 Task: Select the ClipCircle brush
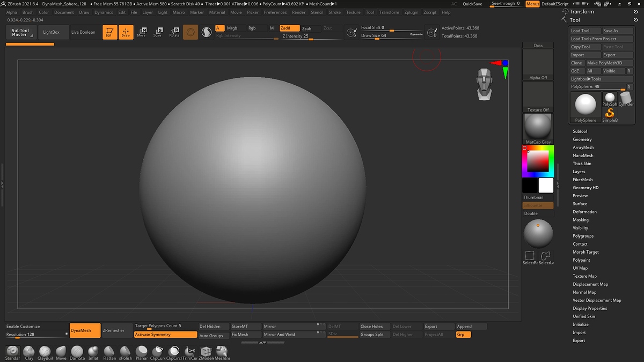pyautogui.click(x=174, y=353)
